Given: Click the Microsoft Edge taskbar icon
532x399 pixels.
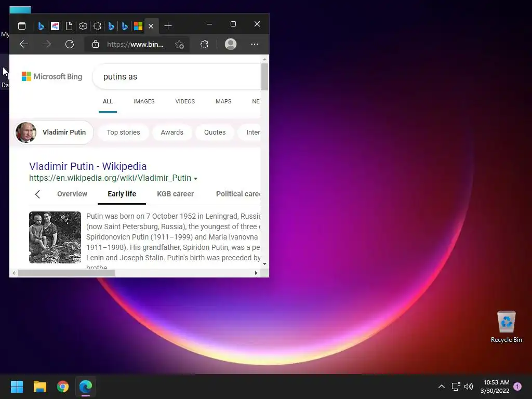Looking at the screenshot, I should click(x=86, y=387).
